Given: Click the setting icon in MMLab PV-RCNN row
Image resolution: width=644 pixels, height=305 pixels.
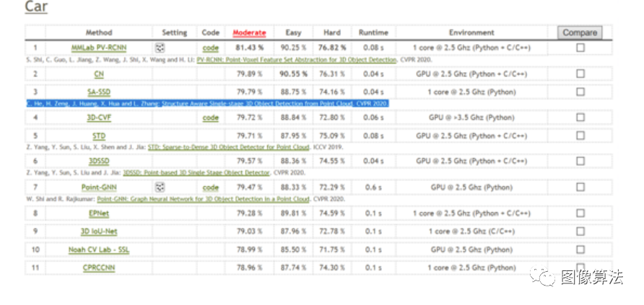Looking at the screenshot, I should click(x=160, y=48).
